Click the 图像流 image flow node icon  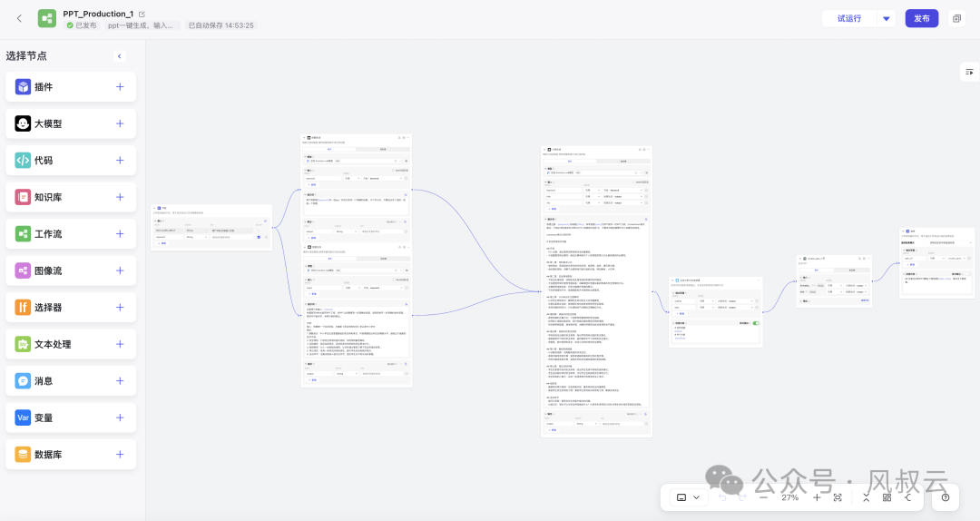click(23, 270)
